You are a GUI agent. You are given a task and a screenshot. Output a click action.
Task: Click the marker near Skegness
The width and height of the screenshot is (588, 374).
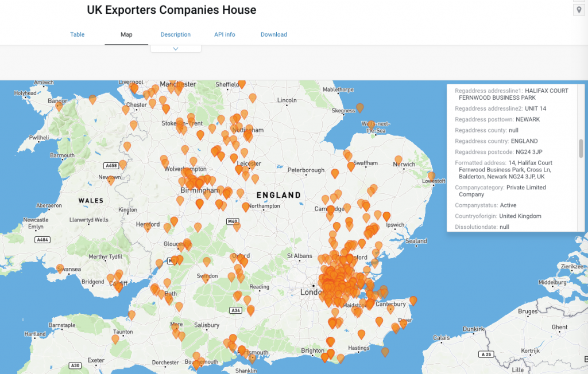coord(360,109)
